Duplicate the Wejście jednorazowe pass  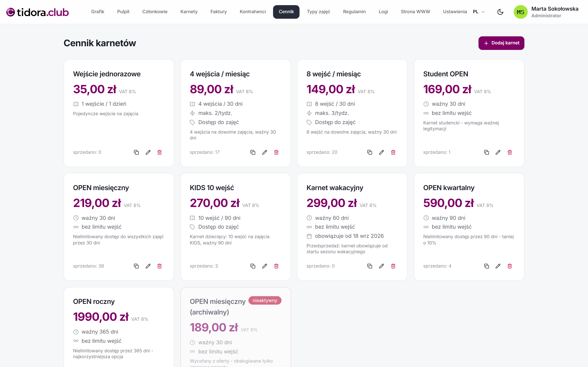click(136, 152)
